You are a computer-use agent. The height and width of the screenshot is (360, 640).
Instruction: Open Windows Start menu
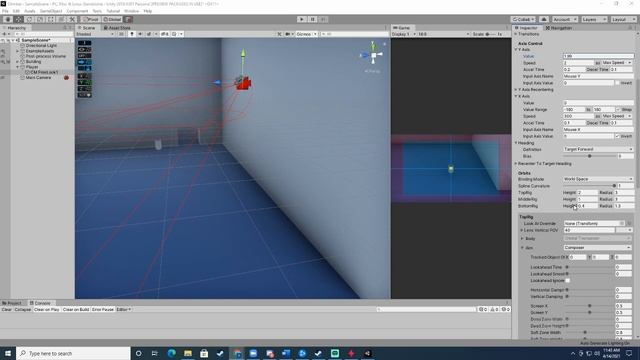(8, 353)
